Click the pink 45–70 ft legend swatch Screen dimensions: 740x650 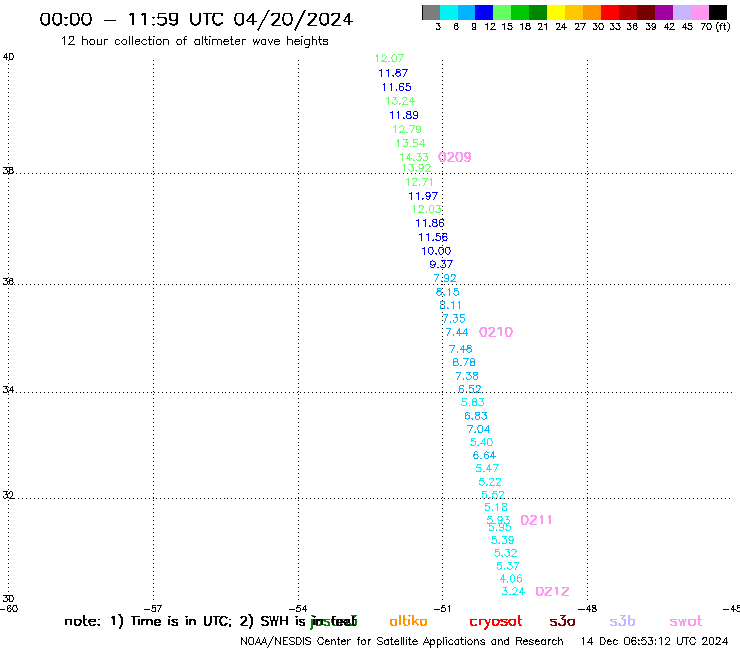(x=700, y=12)
